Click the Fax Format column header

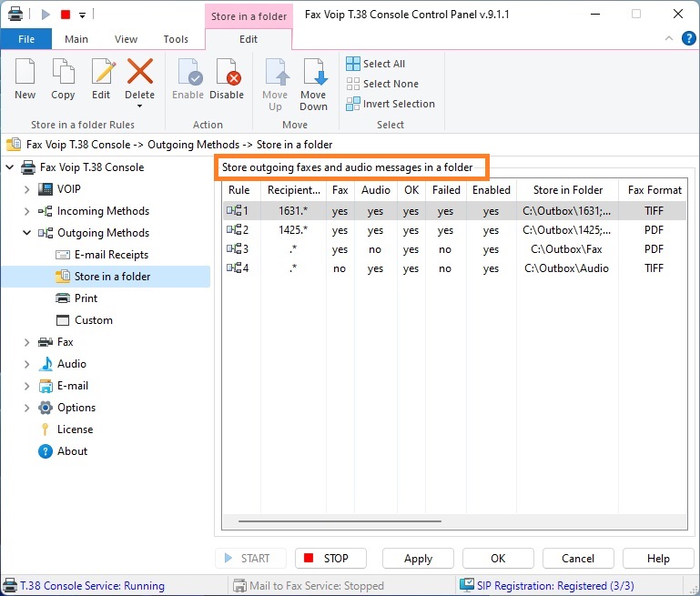click(654, 190)
